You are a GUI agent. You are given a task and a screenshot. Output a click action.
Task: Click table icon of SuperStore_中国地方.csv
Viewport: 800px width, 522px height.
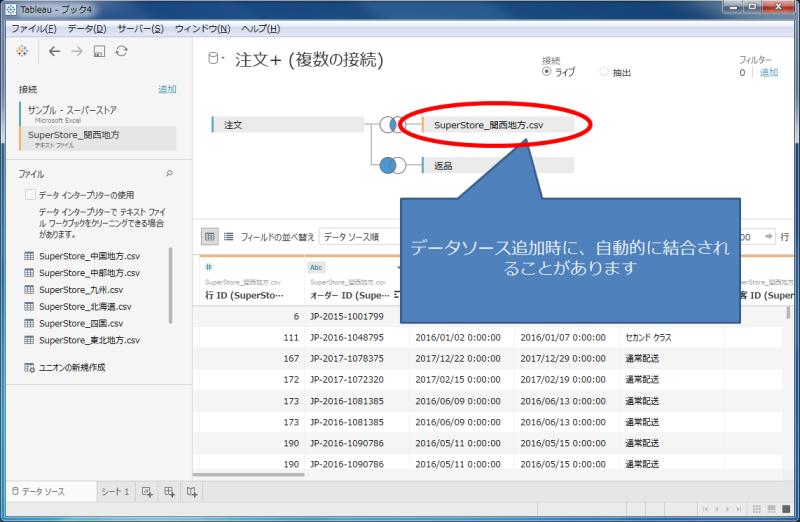click(29, 256)
